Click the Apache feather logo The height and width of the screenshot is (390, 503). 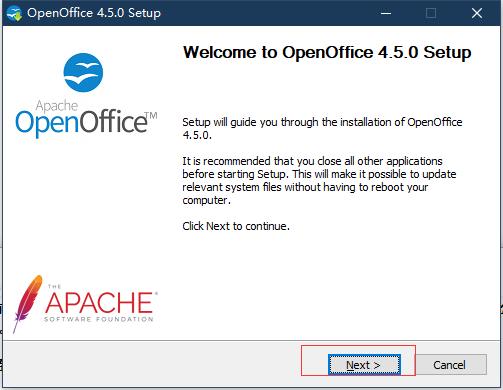(x=28, y=303)
